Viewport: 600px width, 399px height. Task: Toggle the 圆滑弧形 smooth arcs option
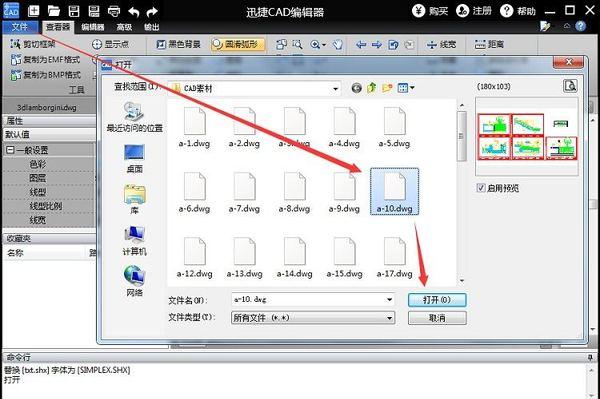click(x=238, y=44)
